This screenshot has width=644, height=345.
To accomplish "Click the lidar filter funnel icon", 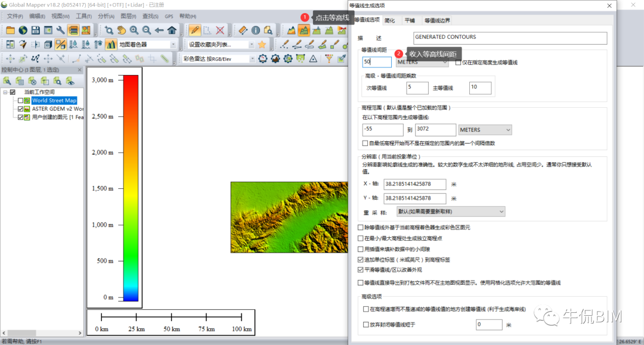I will (329, 58).
